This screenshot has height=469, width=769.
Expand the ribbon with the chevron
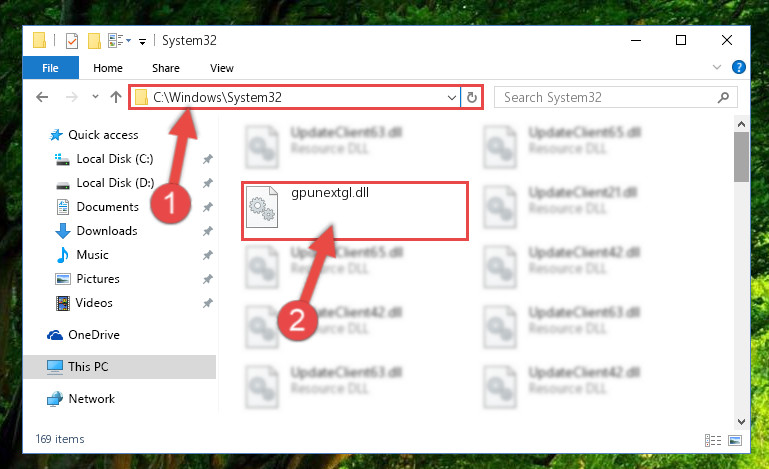pos(717,67)
